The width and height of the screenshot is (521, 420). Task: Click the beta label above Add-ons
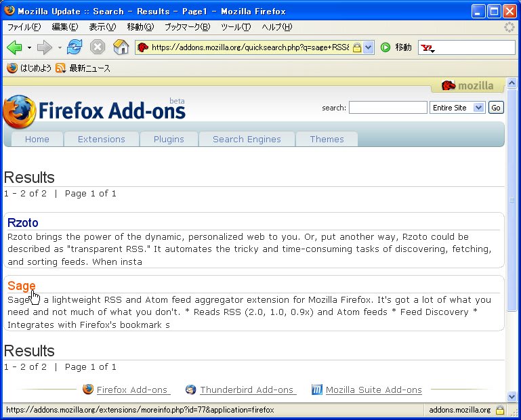[177, 101]
